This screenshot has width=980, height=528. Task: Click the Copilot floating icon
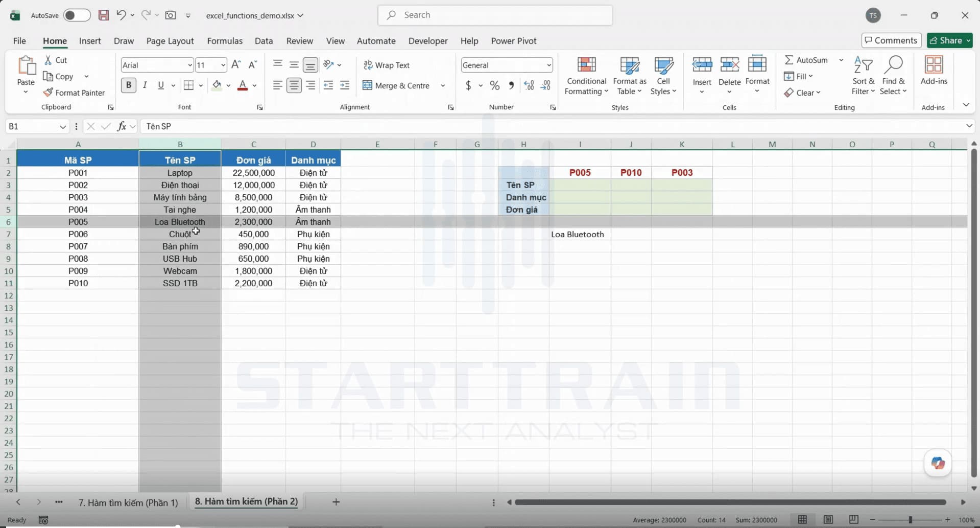point(938,463)
